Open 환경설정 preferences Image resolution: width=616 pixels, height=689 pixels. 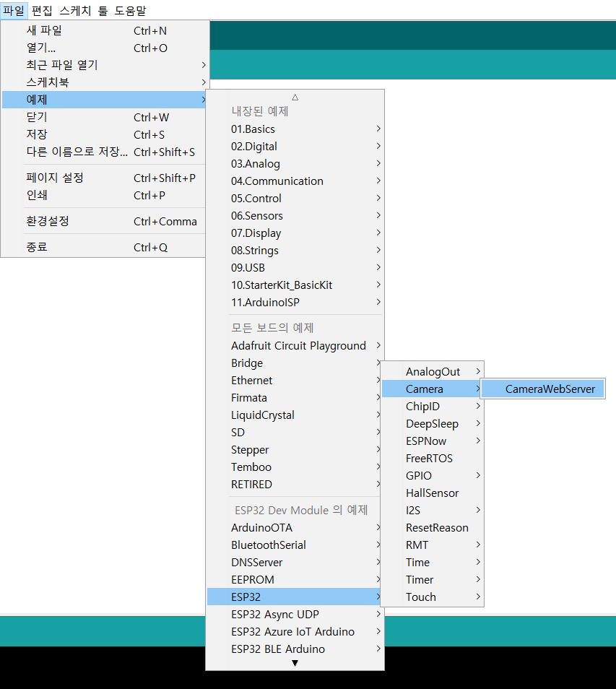[104, 221]
